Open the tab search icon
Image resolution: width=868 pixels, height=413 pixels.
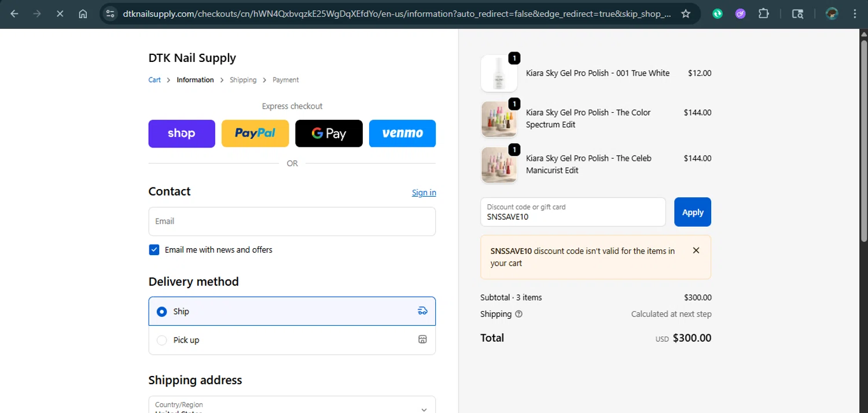click(797, 14)
